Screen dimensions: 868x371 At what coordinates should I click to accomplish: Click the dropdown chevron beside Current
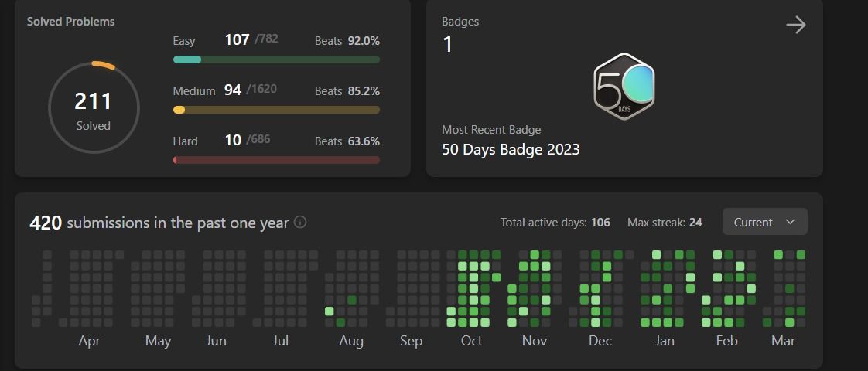coord(790,222)
